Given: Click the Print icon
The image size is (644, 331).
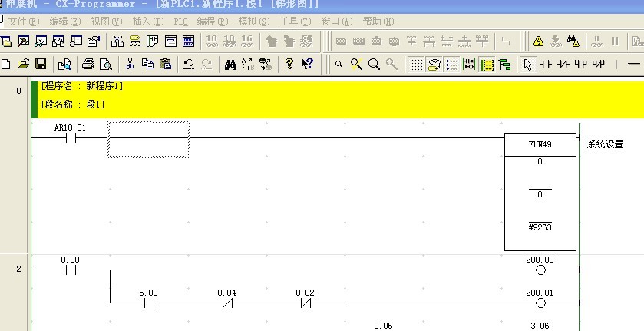Looking at the screenshot, I should click(x=88, y=65).
